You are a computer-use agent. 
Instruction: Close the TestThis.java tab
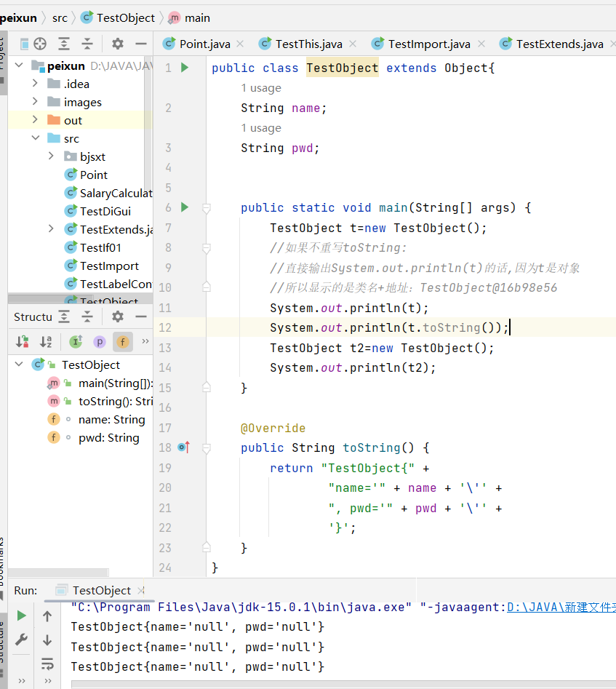click(353, 44)
